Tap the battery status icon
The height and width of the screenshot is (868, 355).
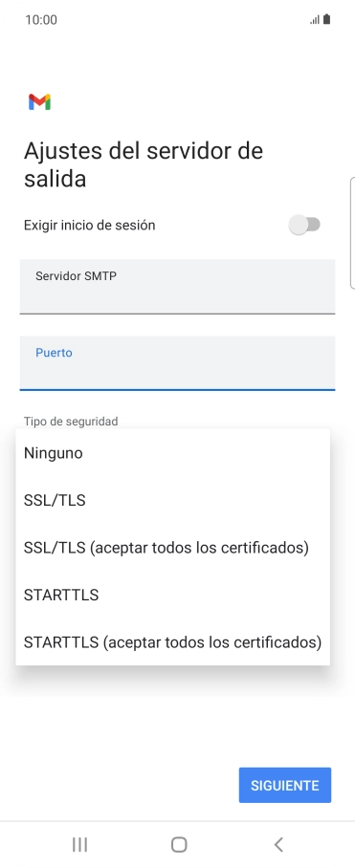(326, 20)
